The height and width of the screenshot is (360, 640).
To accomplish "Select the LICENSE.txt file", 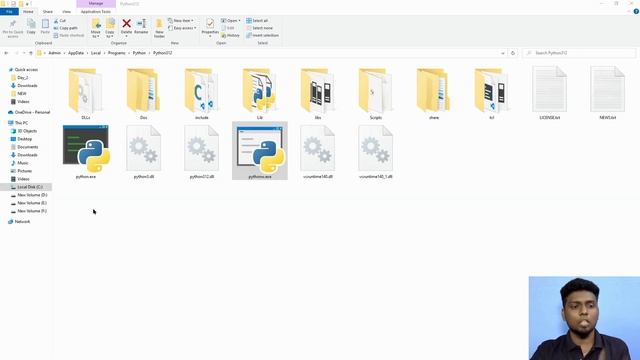I will [x=550, y=93].
